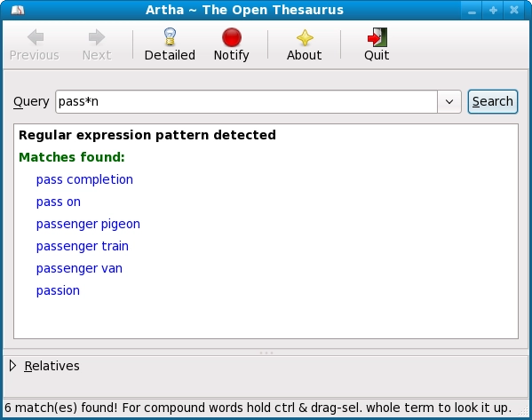The height and width of the screenshot is (420, 532).
Task: Go back with the Previous arrow
Action: click(35, 37)
